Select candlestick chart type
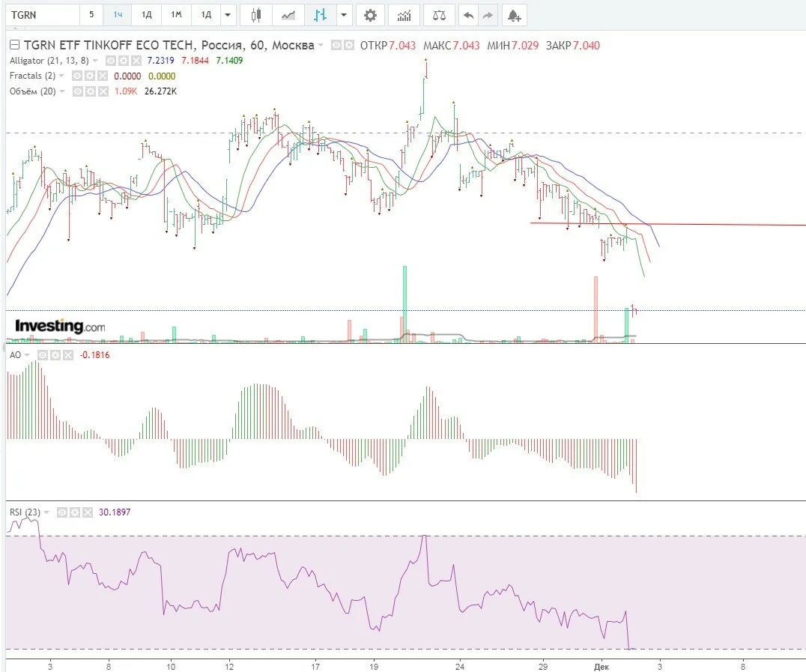Viewport: 806px width, 672px height. click(x=256, y=15)
